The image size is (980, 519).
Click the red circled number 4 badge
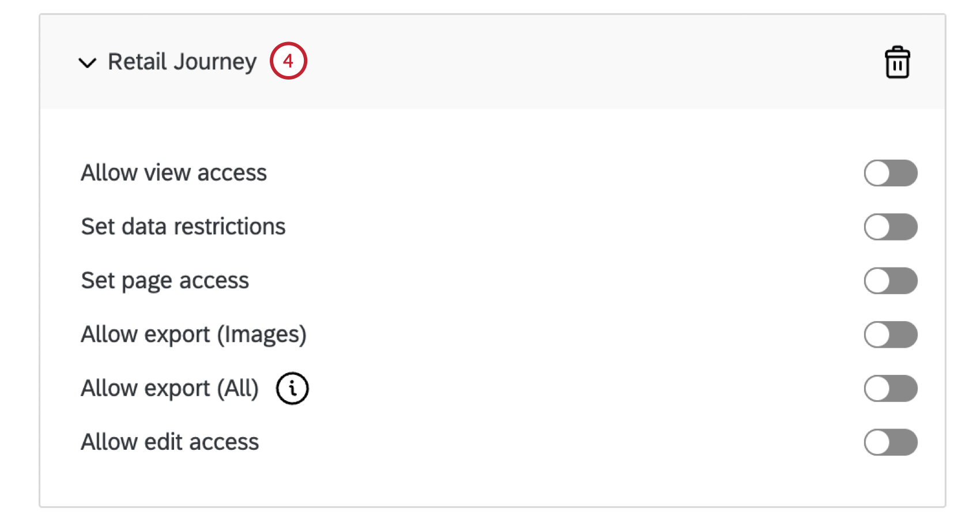tap(288, 60)
